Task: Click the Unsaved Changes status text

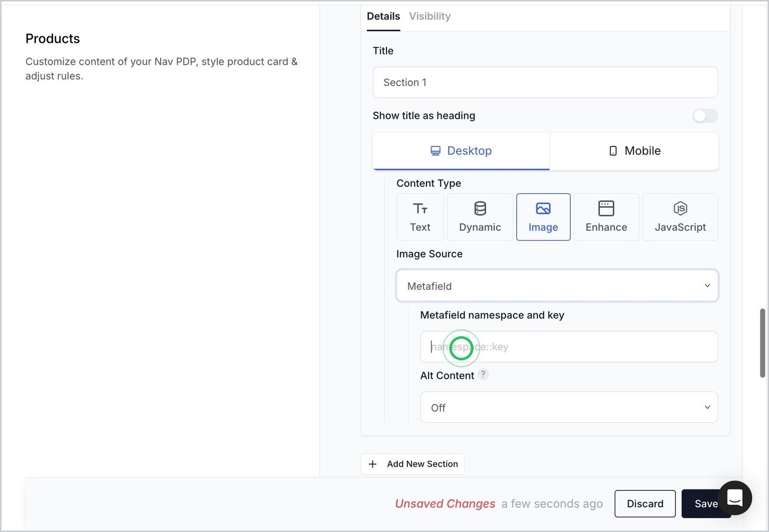Action: coord(445,504)
